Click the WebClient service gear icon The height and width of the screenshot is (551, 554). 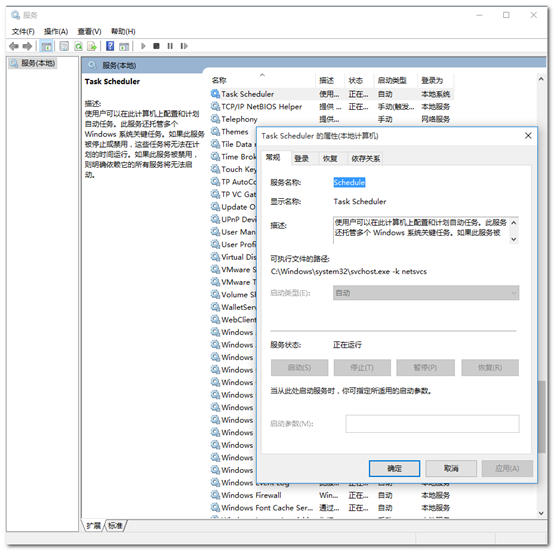tap(215, 320)
